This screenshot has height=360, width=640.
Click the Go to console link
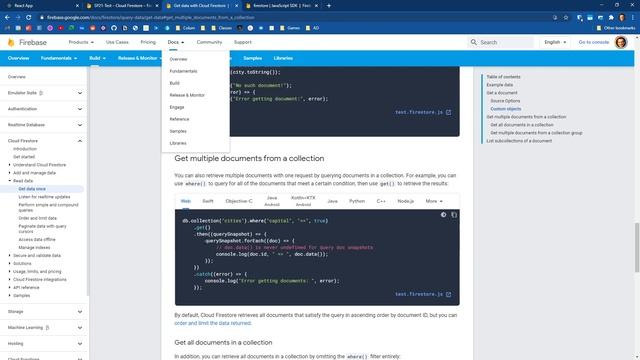(x=593, y=42)
